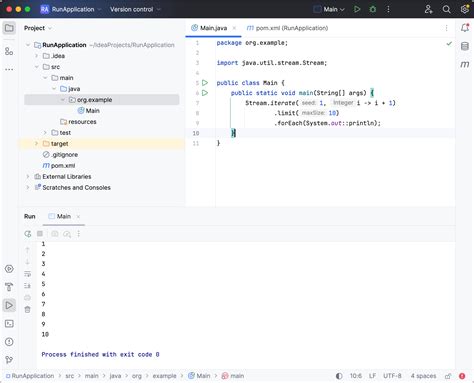The image size is (474, 383).
Task: Click line number 10 in the gutter
Action: [x=196, y=133]
